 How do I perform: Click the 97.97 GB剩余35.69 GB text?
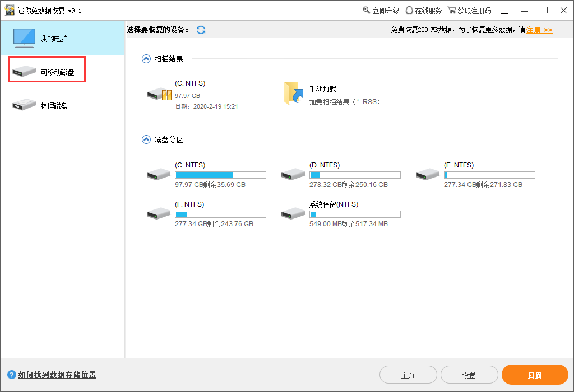pyautogui.click(x=210, y=185)
